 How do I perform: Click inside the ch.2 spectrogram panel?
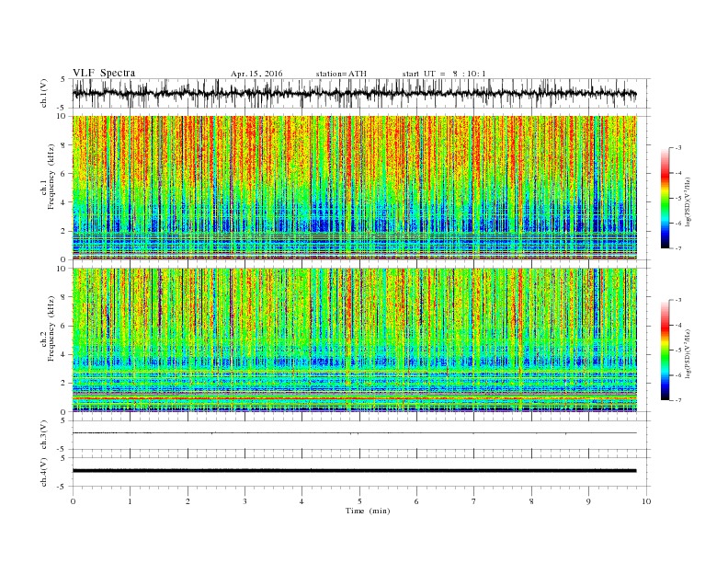point(355,339)
